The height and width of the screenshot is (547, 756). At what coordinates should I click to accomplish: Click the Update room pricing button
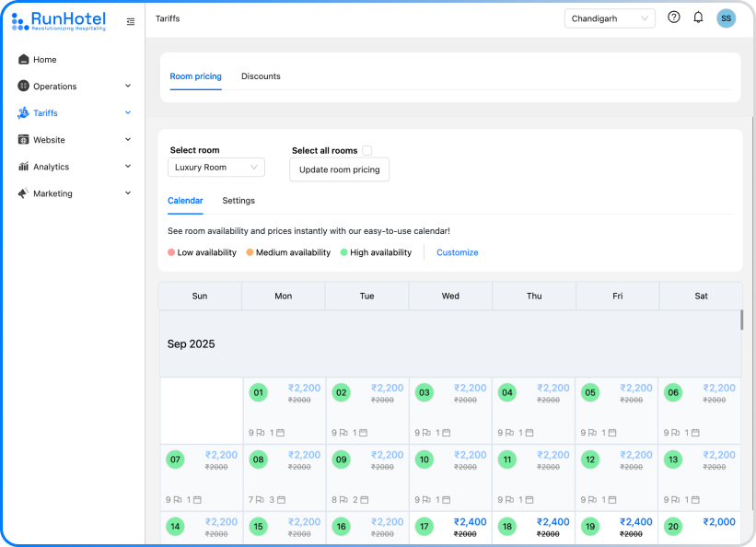pos(340,169)
